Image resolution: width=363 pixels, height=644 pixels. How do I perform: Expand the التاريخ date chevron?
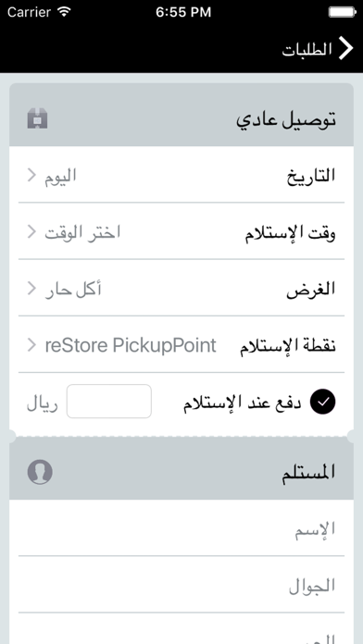31,176
